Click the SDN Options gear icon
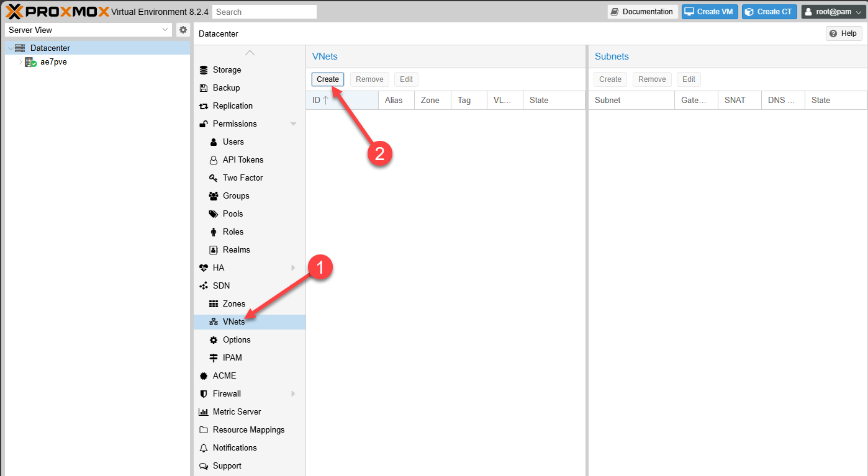The image size is (868, 476). pyautogui.click(x=214, y=340)
